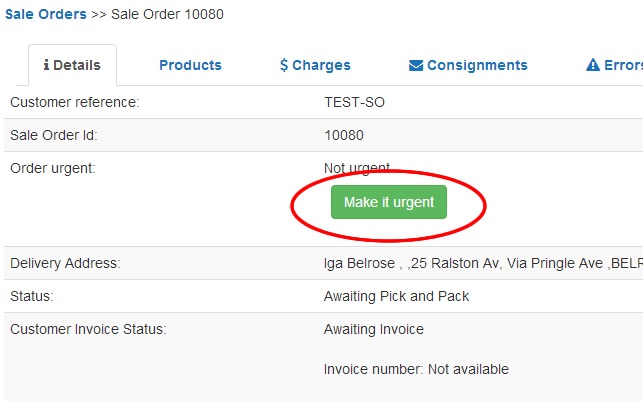
Task: Click the Not urgent status text
Action: (x=357, y=168)
